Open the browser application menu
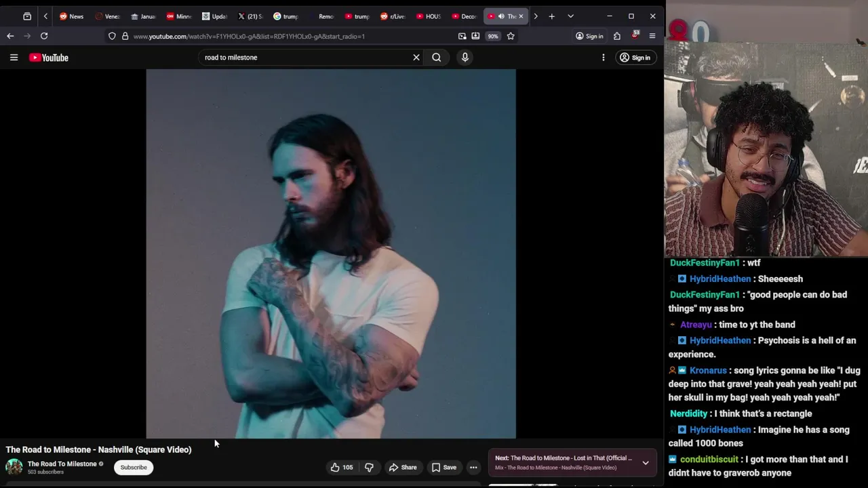Viewport: 868px width, 488px height. click(x=652, y=36)
